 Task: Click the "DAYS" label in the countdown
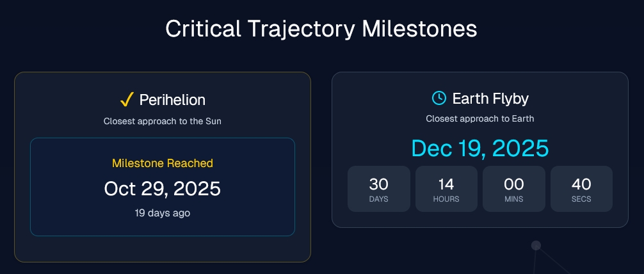pos(379,199)
